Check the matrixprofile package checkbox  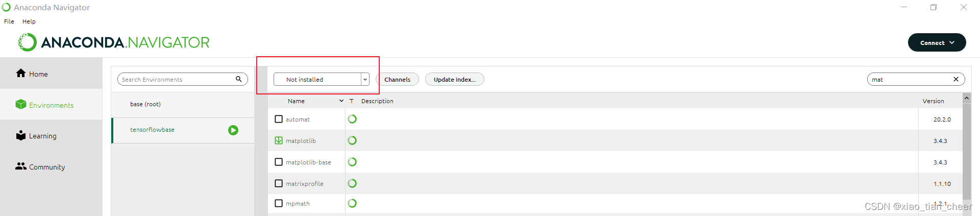point(279,183)
